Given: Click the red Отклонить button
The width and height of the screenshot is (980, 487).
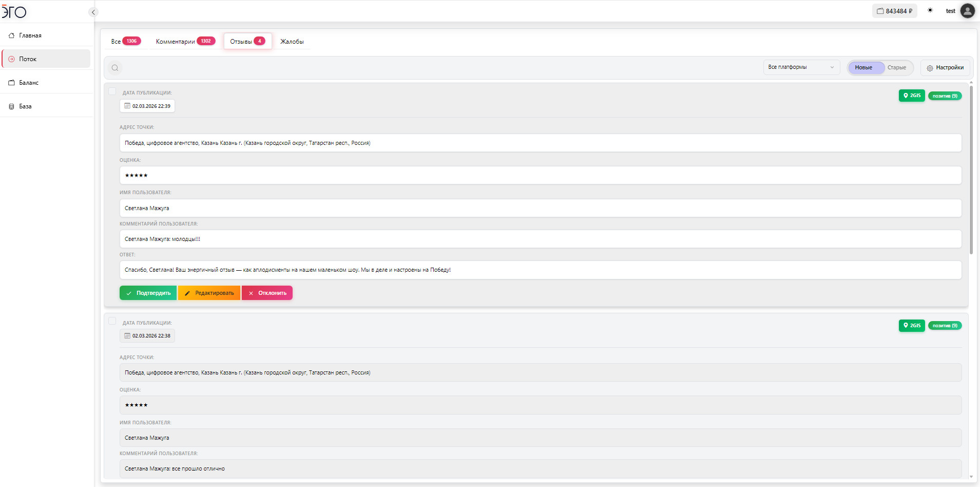Looking at the screenshot, I should tap(267, 293).
